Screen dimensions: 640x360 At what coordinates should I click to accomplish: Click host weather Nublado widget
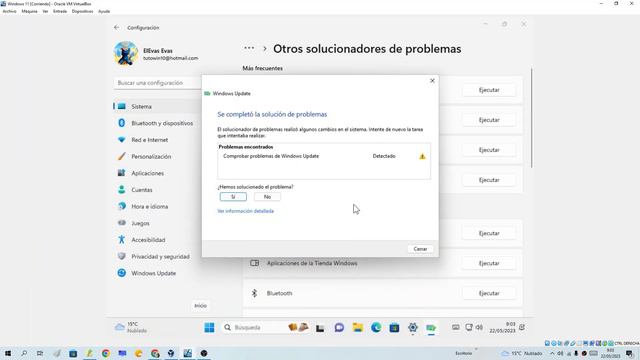[522, 353]
